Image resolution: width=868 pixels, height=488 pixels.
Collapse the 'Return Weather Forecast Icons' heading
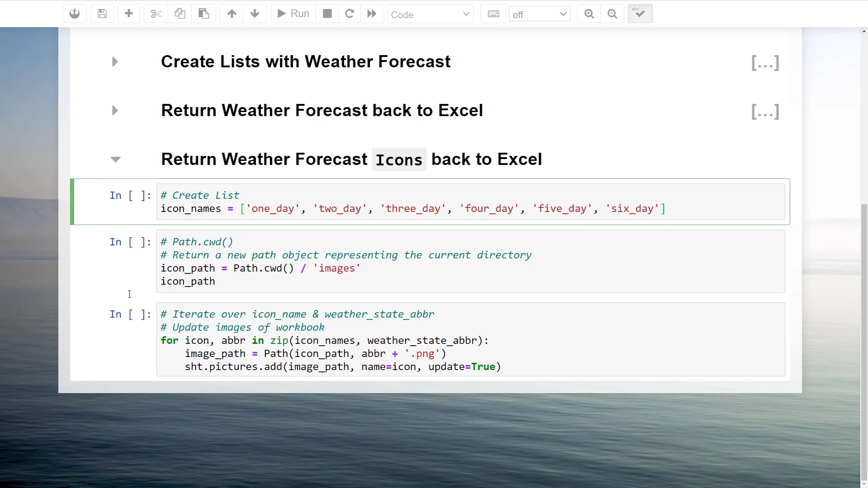click(116, 159)
